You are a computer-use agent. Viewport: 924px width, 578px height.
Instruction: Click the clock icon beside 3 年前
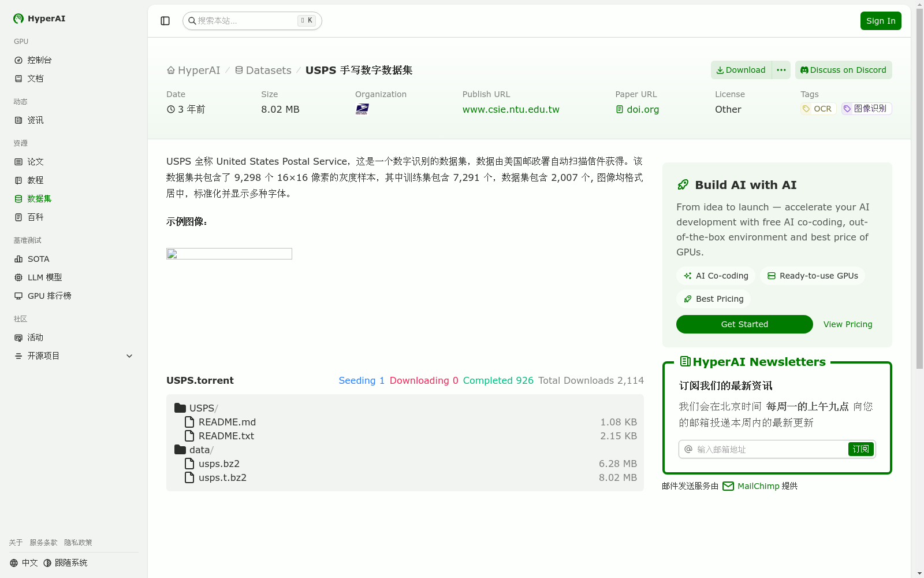tap(171, 109)
